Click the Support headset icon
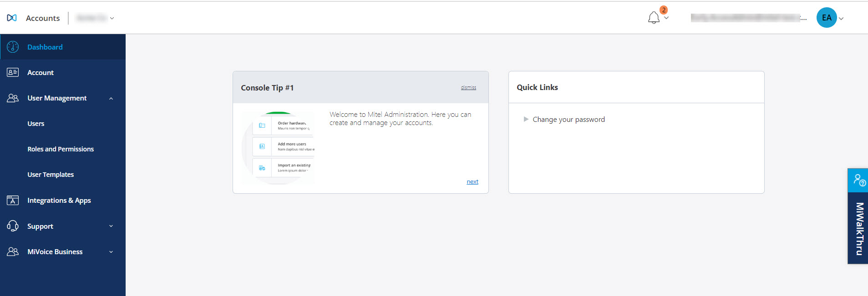Viewport: 868px width, 296px height. point(13,226)
